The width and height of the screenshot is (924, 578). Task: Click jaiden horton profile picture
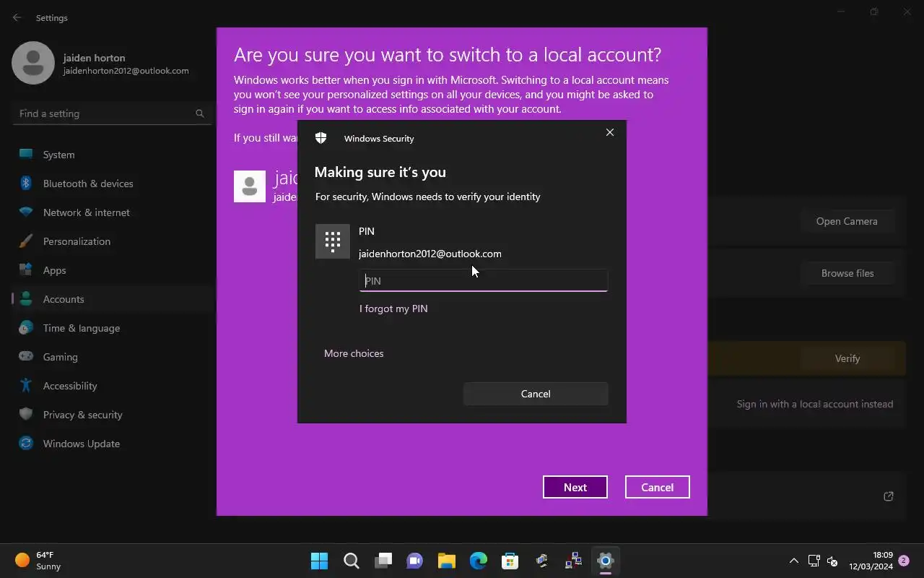point(33,63)
